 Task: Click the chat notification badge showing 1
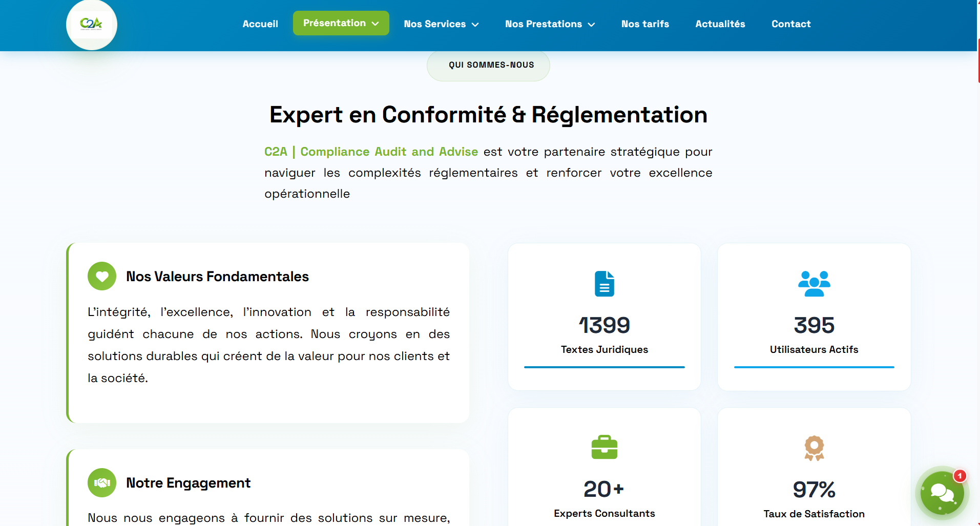point(960,476)
